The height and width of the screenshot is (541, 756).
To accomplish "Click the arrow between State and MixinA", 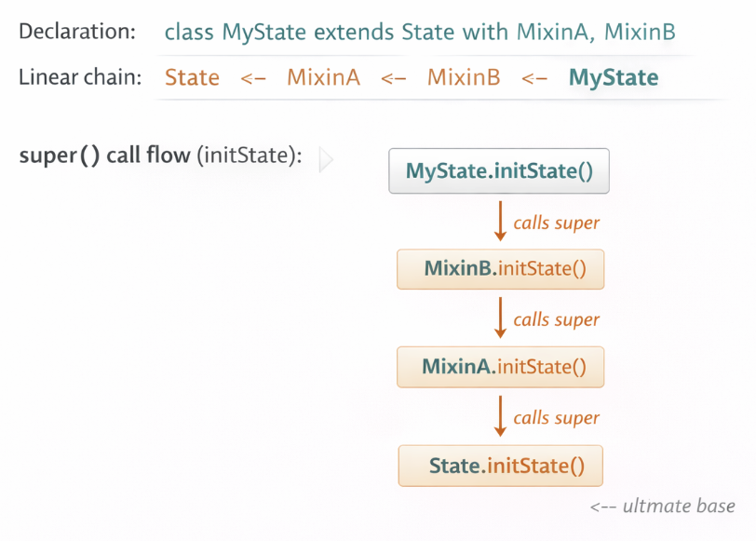I will pos(253,78).
